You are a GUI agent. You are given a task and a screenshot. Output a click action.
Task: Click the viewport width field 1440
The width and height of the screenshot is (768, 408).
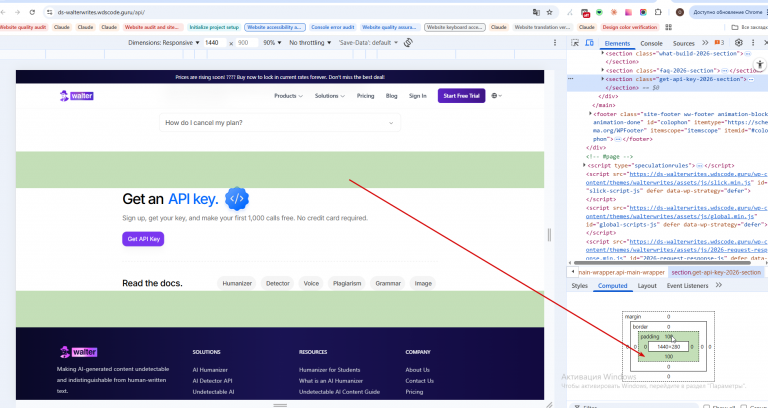point(215,43)
